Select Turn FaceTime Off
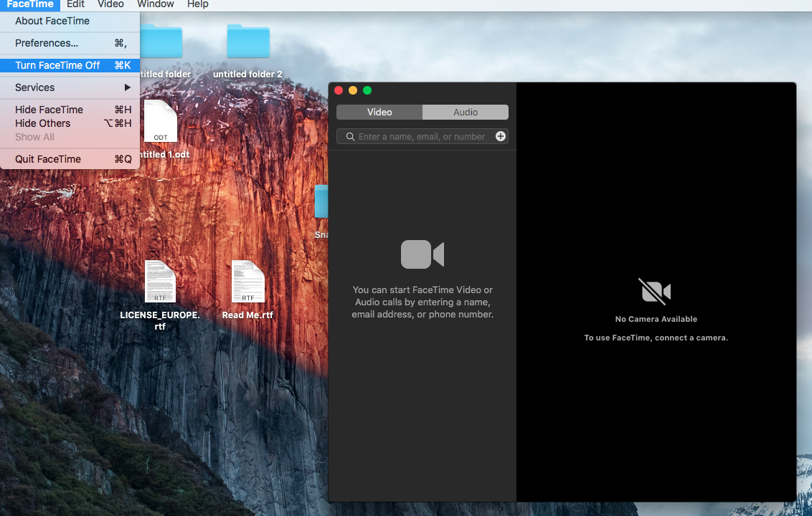The height and width of the screenshot is (516, 812). [x=70, y=65]
